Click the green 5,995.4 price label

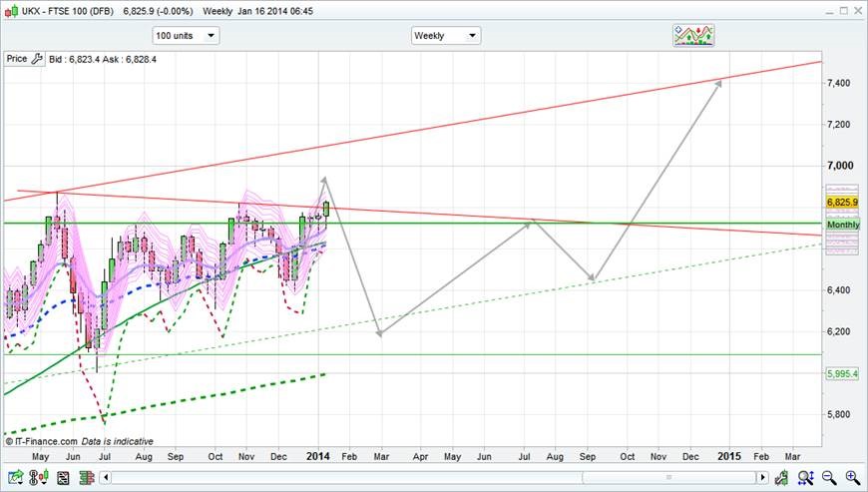coord(843,373)
